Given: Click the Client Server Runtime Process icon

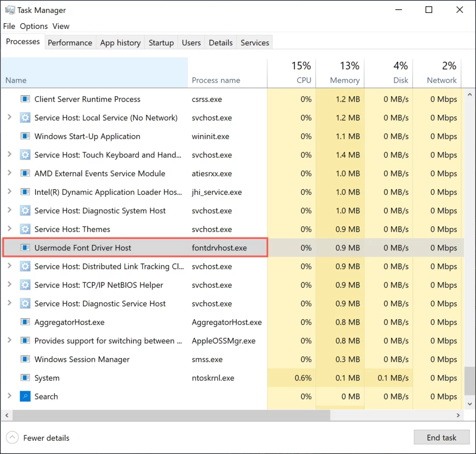Looking at the screenshot, I should click(x=25, y=99).
